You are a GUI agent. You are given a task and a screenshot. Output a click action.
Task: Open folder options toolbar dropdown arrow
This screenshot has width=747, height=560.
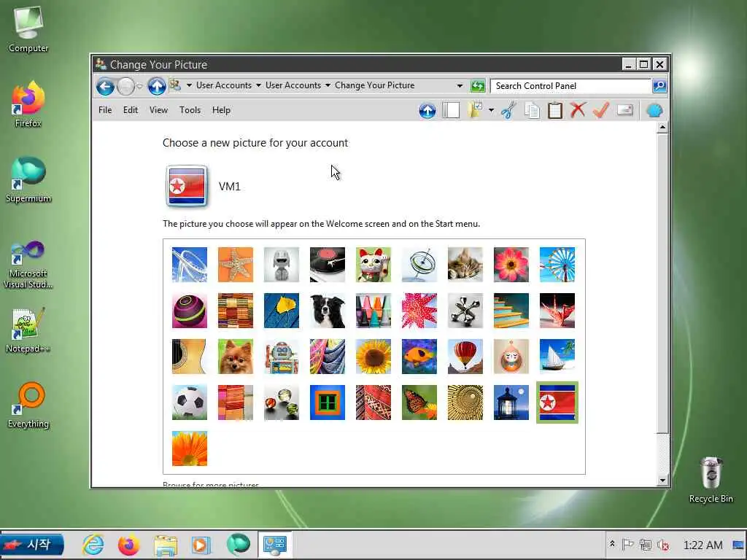click(491, 111)
